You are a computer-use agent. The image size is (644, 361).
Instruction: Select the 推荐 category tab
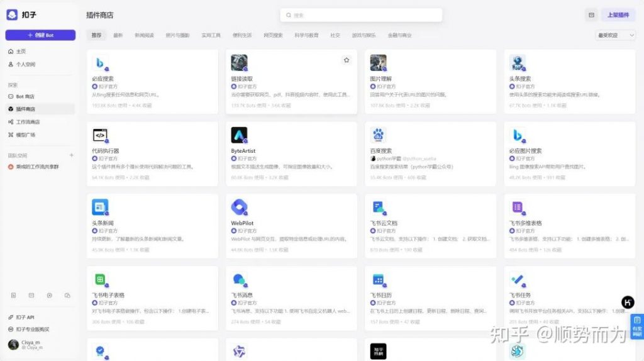pos(96,35)
